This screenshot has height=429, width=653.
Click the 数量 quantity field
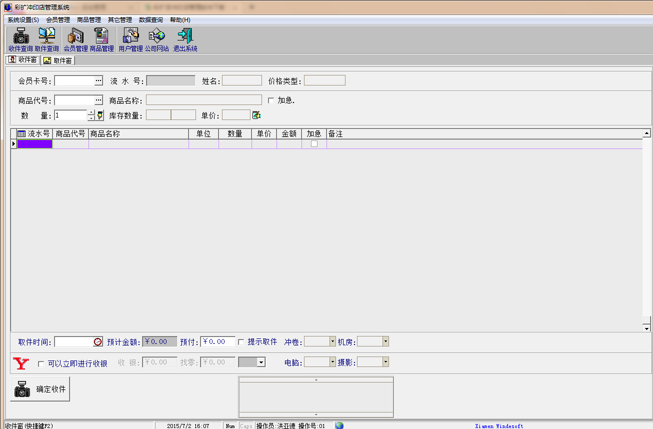point(71,115)
